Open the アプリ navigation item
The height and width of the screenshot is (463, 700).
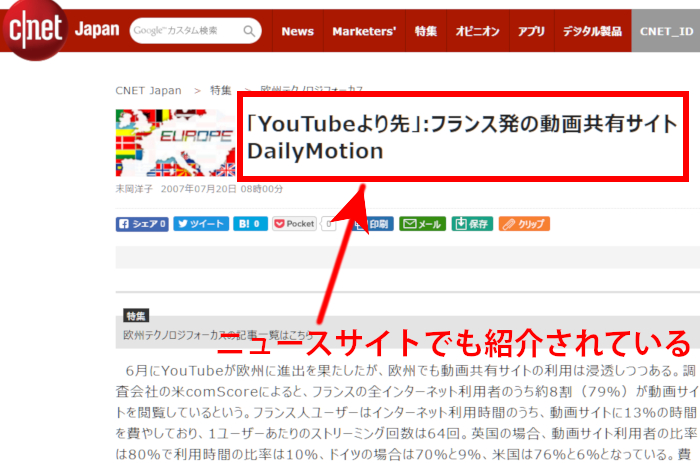(x=531, y=31)
